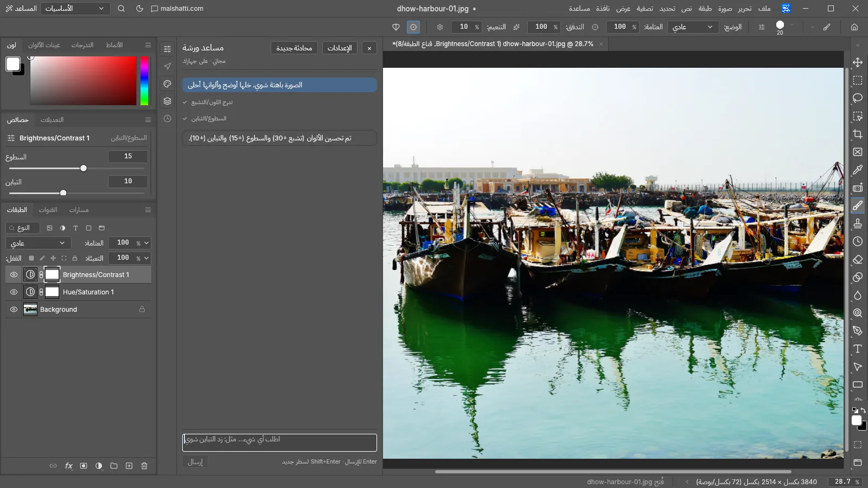This screenshot has width=868, height=488.
Task: Switch to the القنوات (Channels) tab
Action: 48,210
